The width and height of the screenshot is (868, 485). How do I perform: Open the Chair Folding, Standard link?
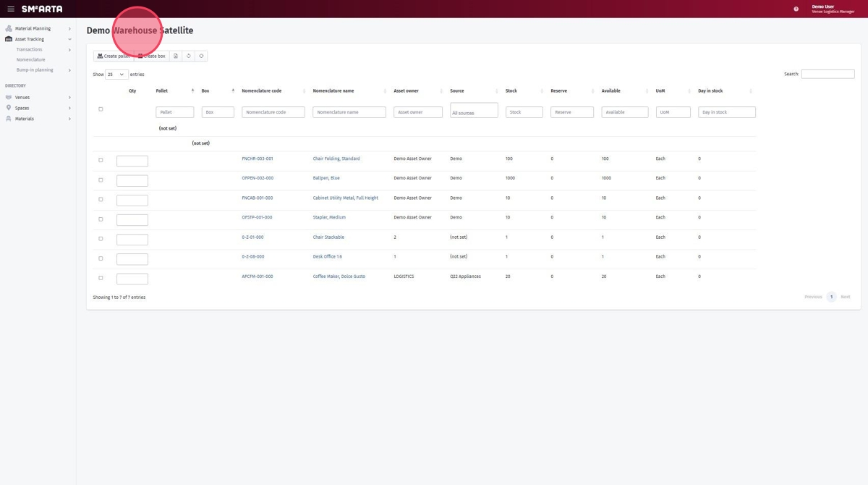coord(336,158)
